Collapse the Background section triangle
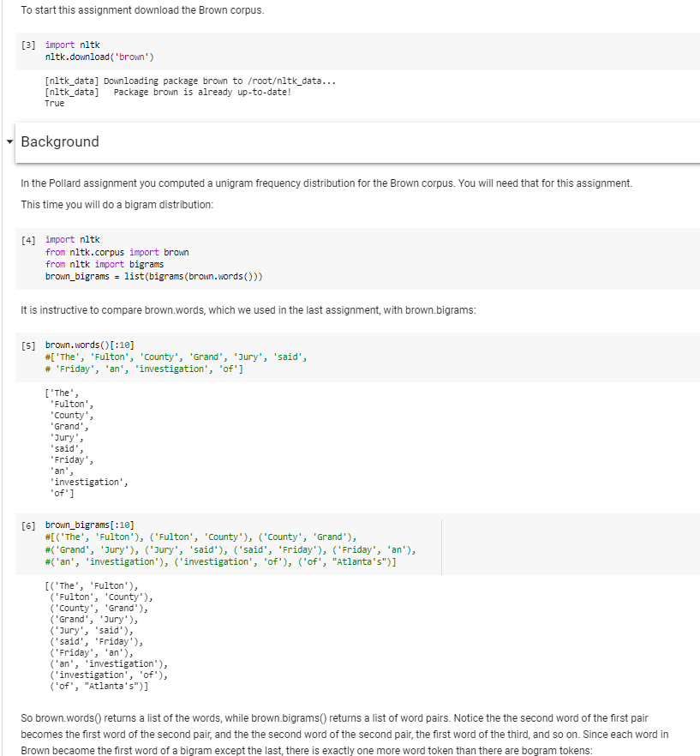This screenshot has width=700, height=756. click(x=9, y=141)
